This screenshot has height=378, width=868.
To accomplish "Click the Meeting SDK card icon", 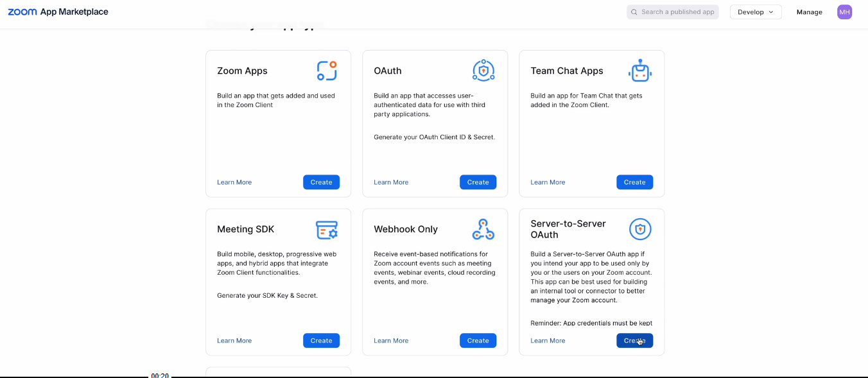I will tap(327, 229).
